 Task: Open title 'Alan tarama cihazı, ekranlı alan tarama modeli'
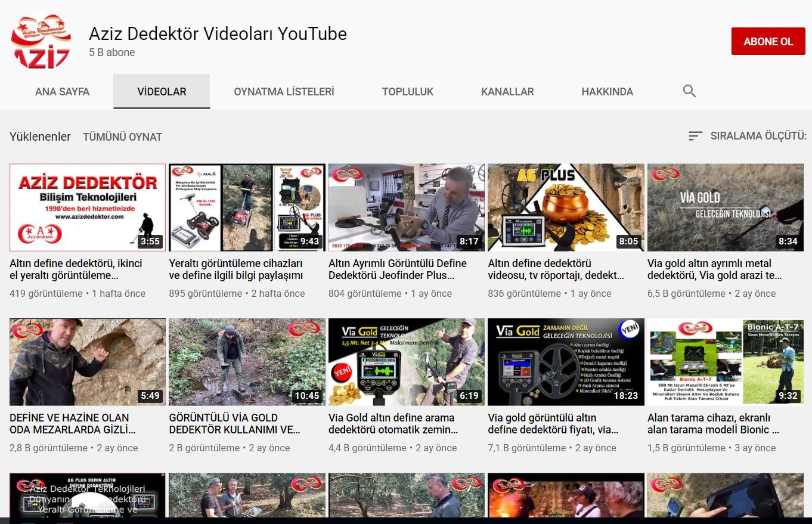[x=713, y=424]
